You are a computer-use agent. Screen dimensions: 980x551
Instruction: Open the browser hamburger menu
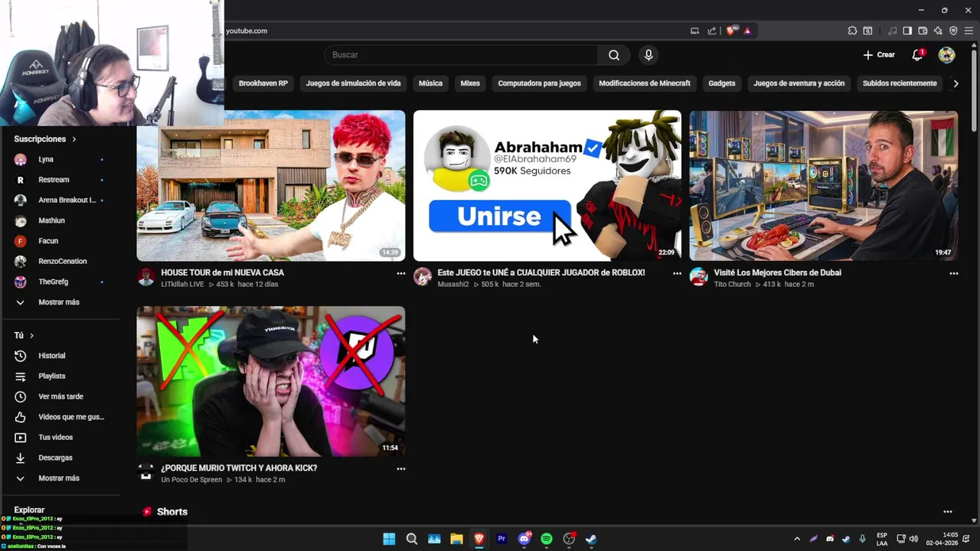click(969, 31)
